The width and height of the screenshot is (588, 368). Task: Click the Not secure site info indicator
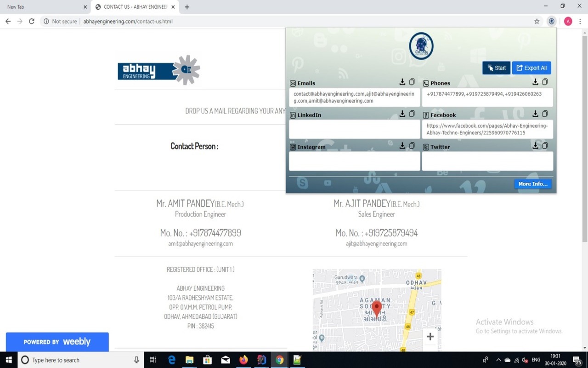point(60,21)
